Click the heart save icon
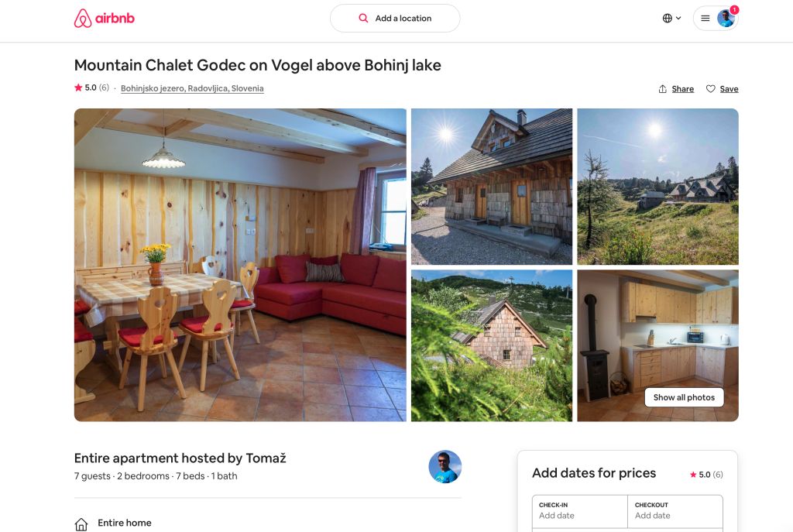The image size is (793, 532). point(710,89)
